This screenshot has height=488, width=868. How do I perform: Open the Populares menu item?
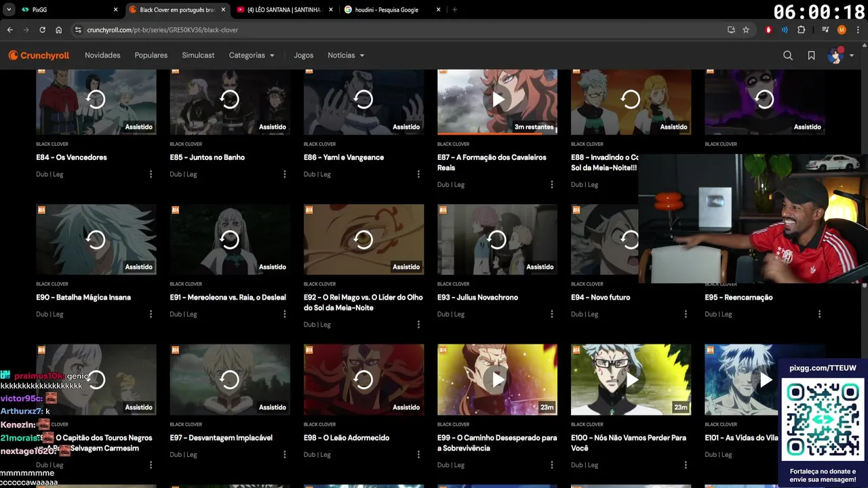(151, 56)
